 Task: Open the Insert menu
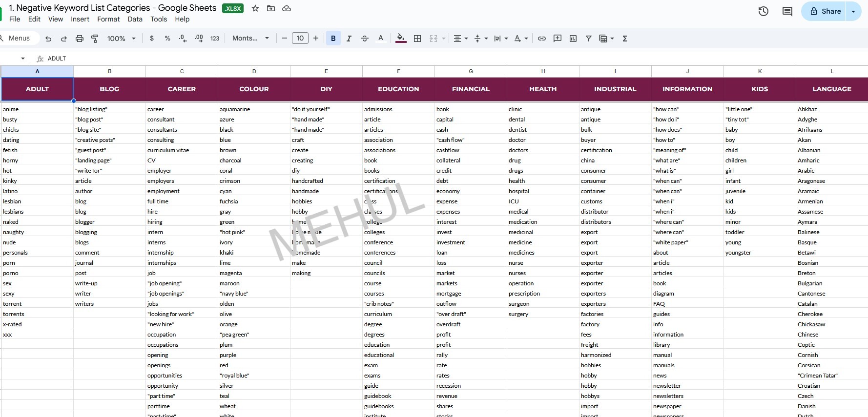pyautogui.click(x=80, y=19)
